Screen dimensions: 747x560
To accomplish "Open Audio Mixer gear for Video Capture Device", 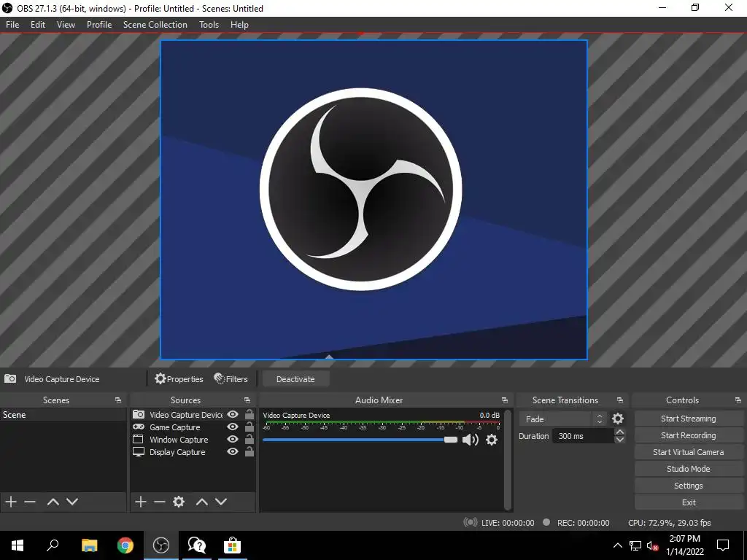I will [x=492, y=440].
